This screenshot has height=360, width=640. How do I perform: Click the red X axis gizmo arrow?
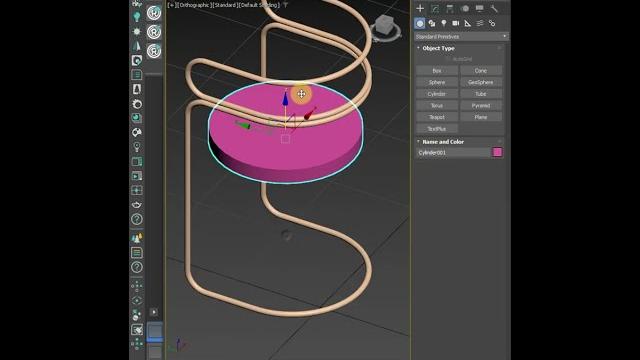(x=310, y=113)
